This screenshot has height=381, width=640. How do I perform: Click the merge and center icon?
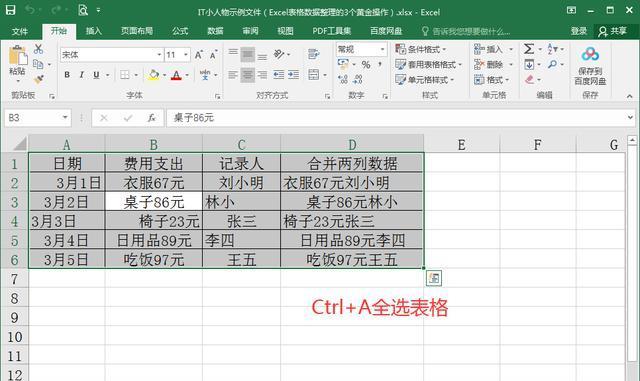point(313,75)
